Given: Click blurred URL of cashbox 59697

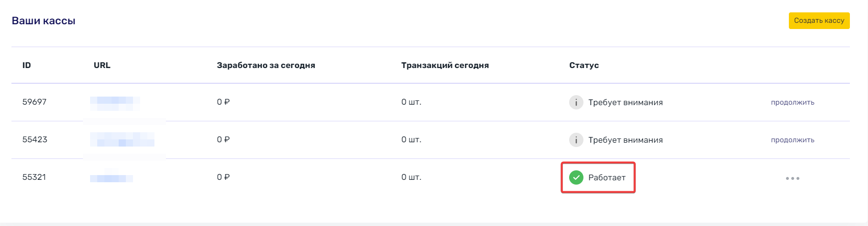Looking at the screenshot, I should (115, 103).
